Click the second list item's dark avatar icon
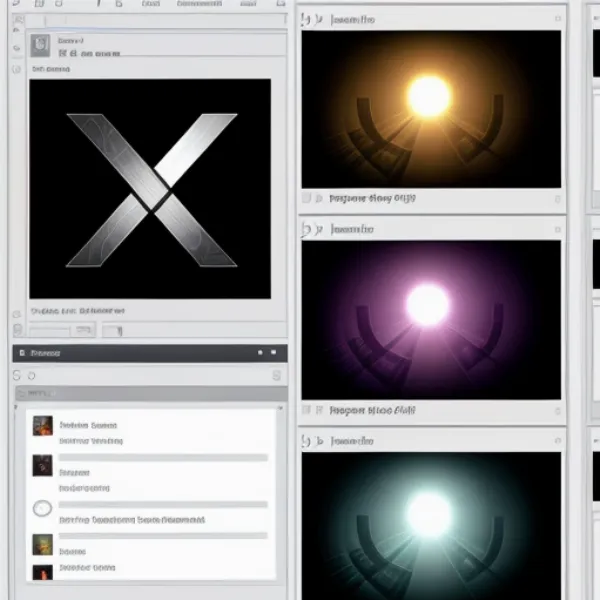Image resolution: width=600 pixels, height=600 pixels. (x=42, y=465)
